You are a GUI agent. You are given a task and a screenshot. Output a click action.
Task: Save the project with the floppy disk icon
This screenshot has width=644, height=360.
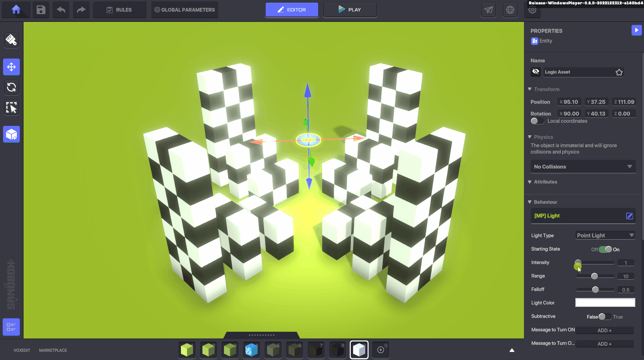[41, 9]
